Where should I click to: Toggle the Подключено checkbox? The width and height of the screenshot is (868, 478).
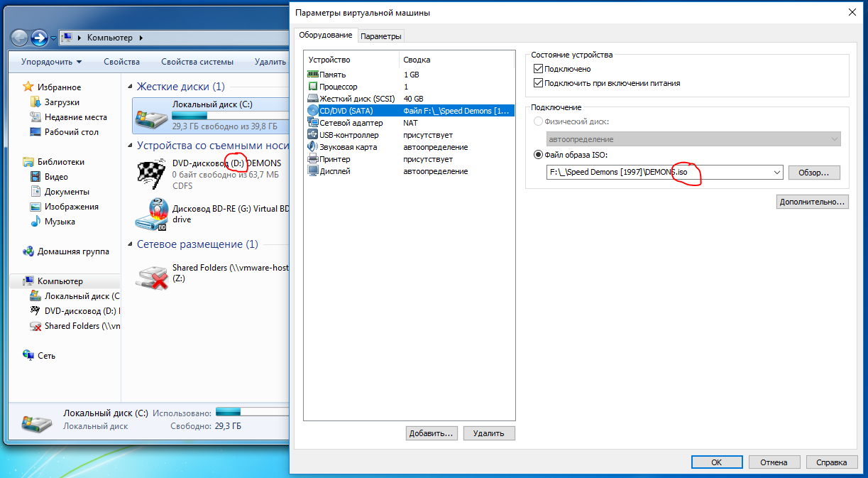[x=537, y=69]
